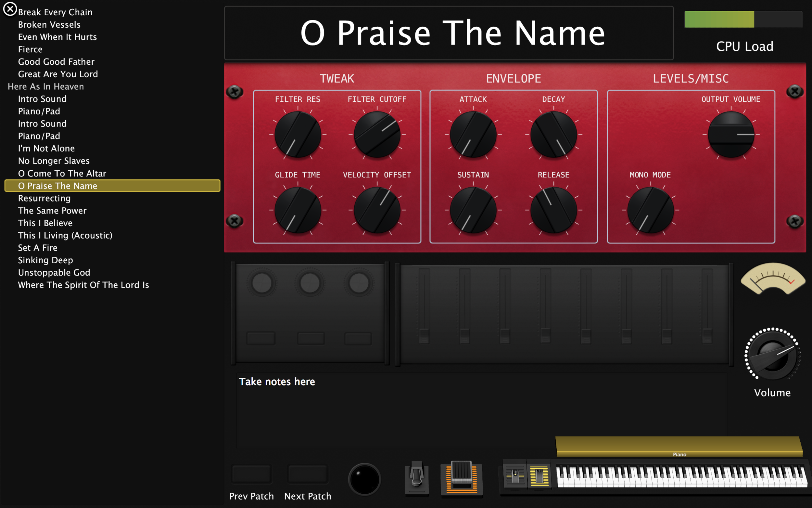Click the FILTER RES knob

click(x=298, y=134)
